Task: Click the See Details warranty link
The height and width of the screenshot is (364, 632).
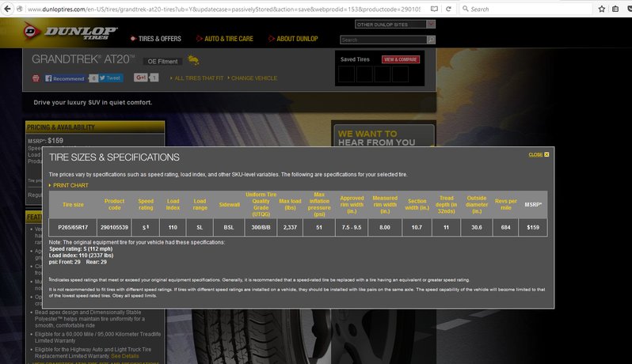Action: click(125, 356)
